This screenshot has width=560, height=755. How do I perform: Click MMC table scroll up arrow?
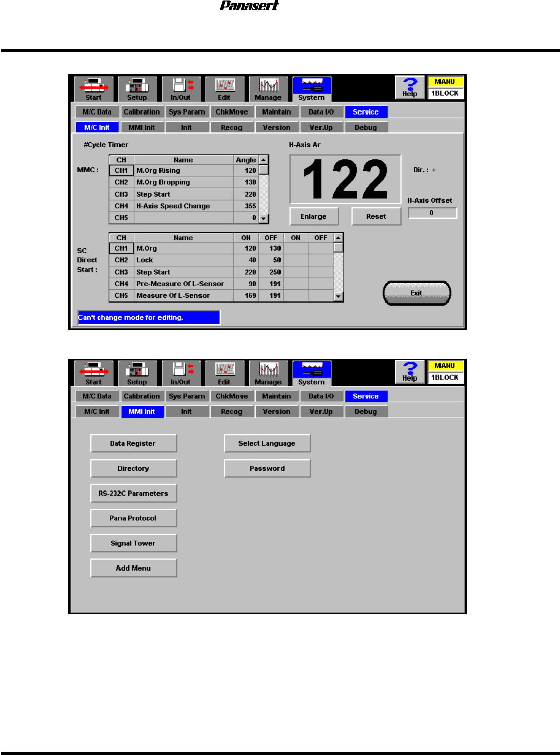pyautogui.click(x=264, y=160)
